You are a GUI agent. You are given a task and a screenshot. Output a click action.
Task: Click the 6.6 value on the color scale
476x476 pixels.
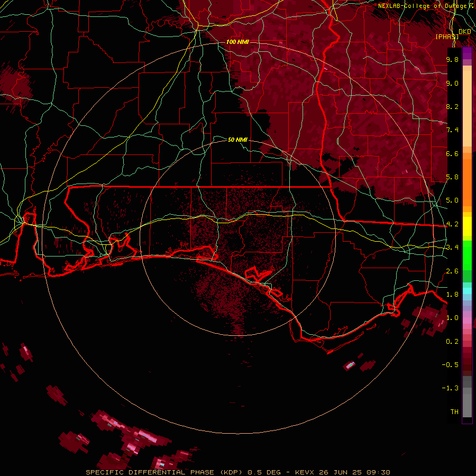[452, 153]
